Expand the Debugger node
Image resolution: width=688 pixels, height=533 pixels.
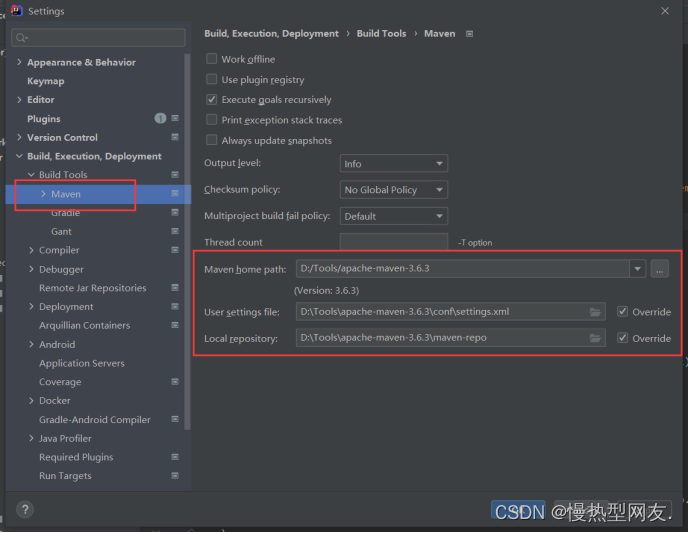click(31, 269)
